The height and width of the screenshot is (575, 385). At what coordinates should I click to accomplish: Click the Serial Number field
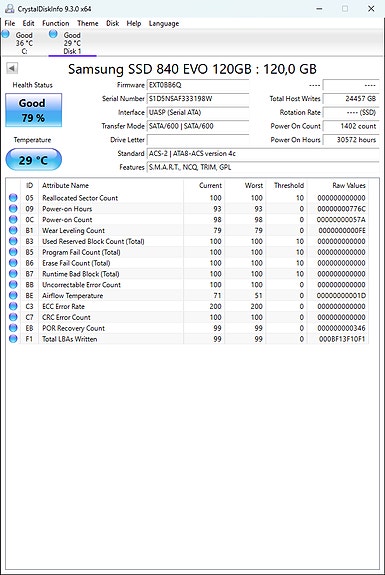click(198, 99)
